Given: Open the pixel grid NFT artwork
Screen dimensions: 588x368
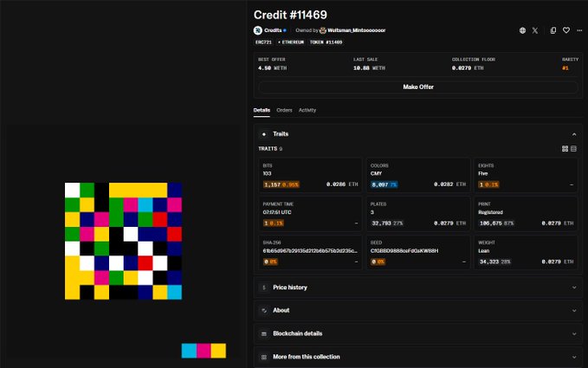Looking at the screenshot, I should [123, 241].
